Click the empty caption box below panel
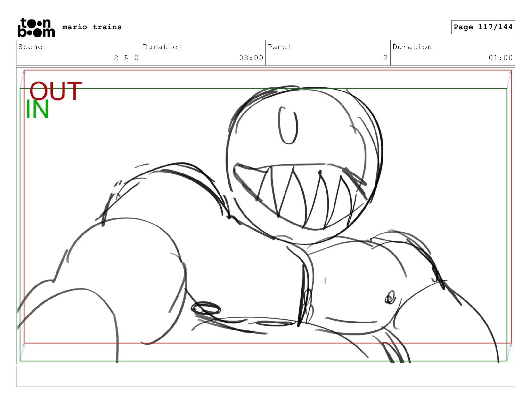 (265, 376)
